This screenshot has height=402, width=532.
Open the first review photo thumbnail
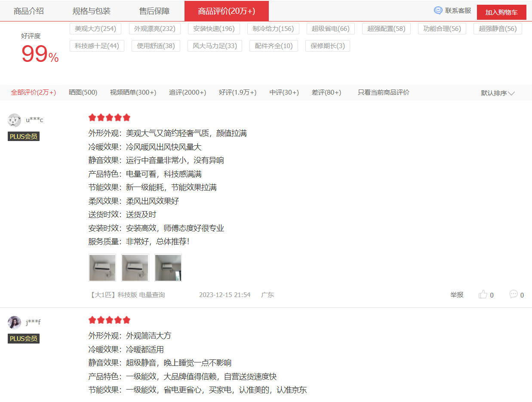102,268
